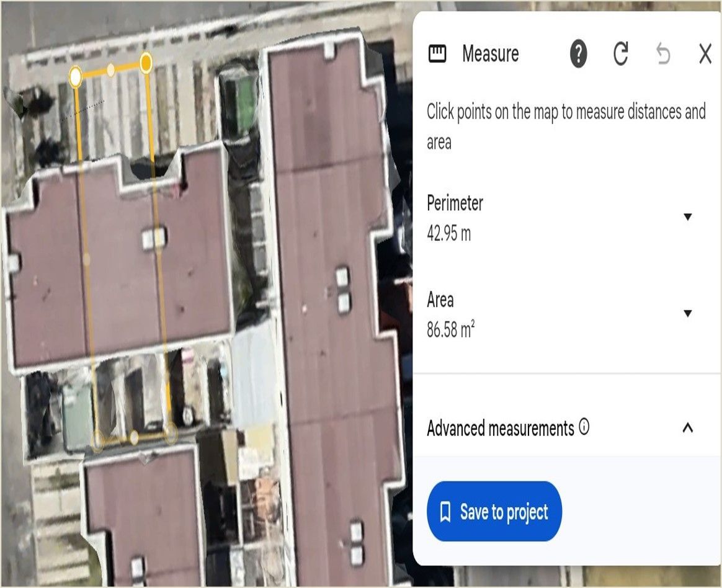Viewport: 722px width, 588px height.
Task: Click the Perimeter value 42.95 m
Action: click(448, 233)
